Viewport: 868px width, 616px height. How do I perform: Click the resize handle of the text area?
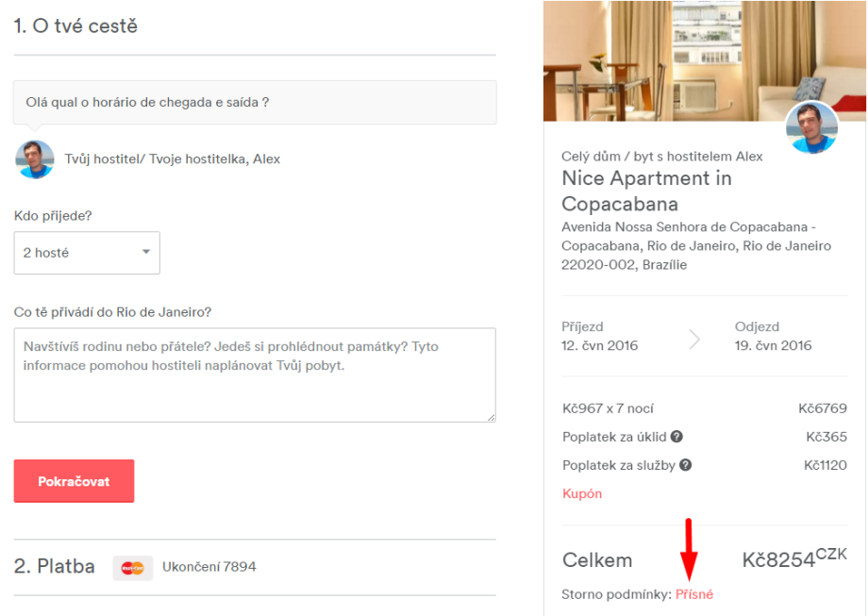491,416
